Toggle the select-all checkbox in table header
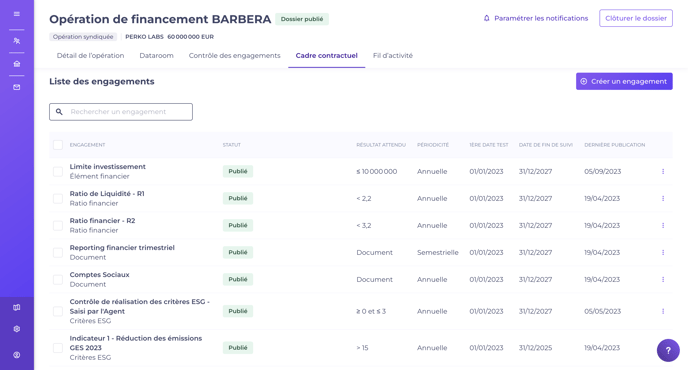The height and width of the screenshot is (370, 688). [x=58, y=145]
